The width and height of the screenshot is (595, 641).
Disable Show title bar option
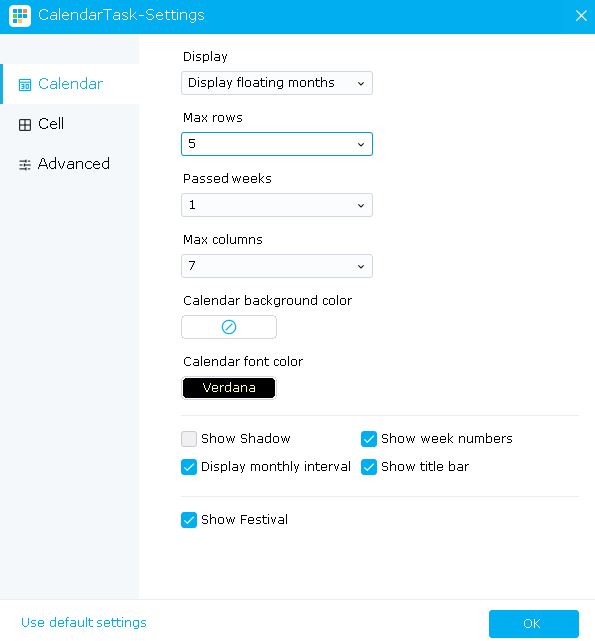[369, 467]
